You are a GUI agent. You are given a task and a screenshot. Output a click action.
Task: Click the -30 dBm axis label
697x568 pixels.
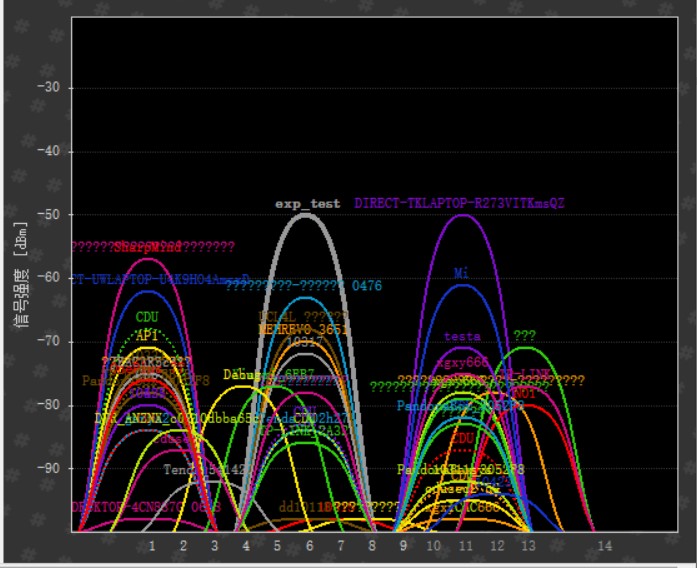pyautogui.click(x=49, y=87)
